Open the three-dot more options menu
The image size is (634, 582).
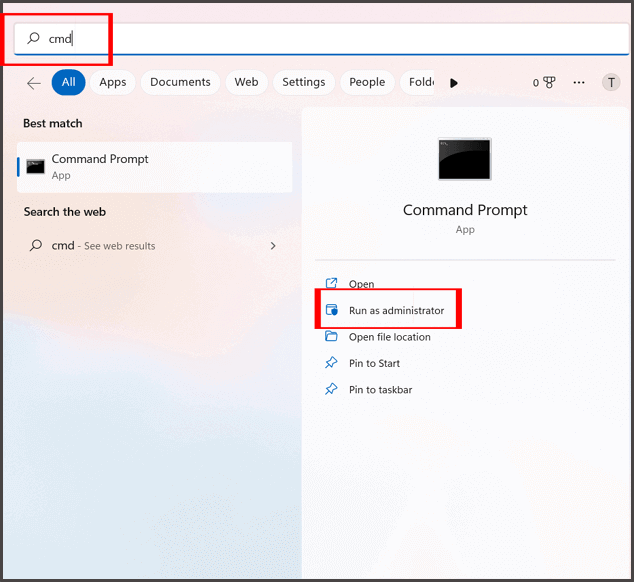(x=578, y=83)
